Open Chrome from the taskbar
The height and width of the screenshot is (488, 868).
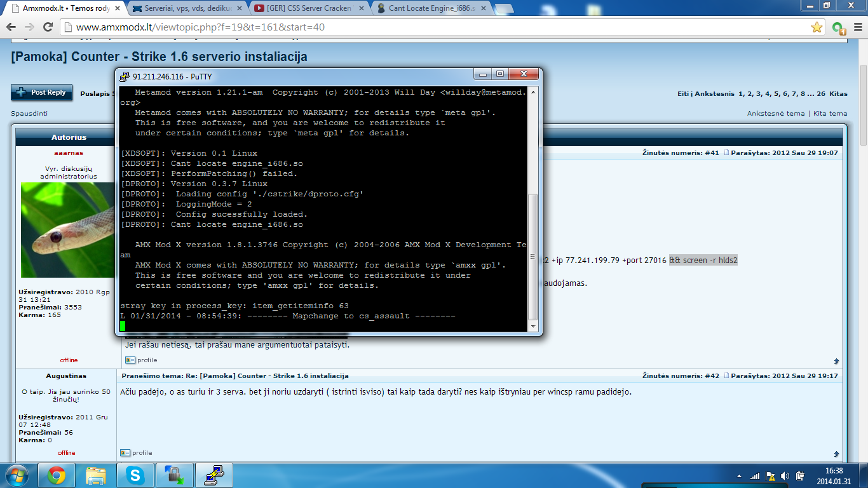point(57,475)
